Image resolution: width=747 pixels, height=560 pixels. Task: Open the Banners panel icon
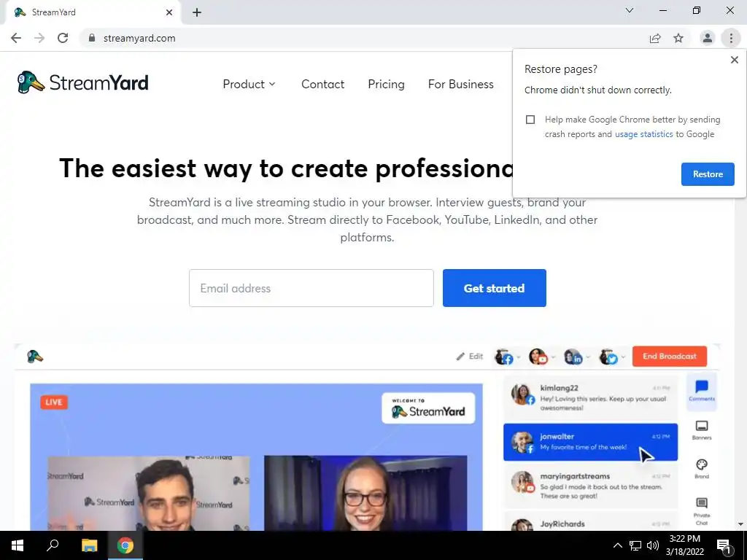[702, 429]
